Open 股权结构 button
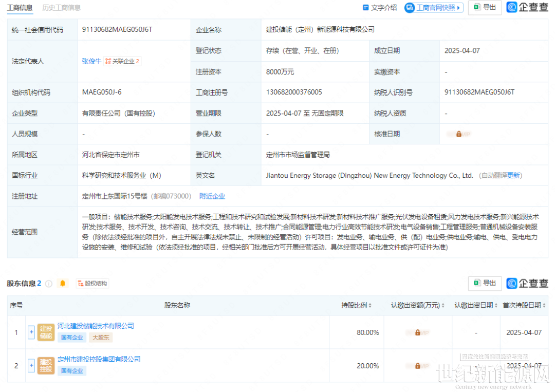The height and width of the screenshot is (392, 555). tap(92, 284)
